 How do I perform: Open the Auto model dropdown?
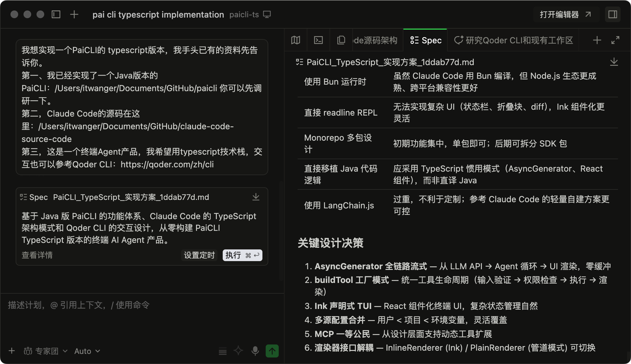click(x=87, y=351)
